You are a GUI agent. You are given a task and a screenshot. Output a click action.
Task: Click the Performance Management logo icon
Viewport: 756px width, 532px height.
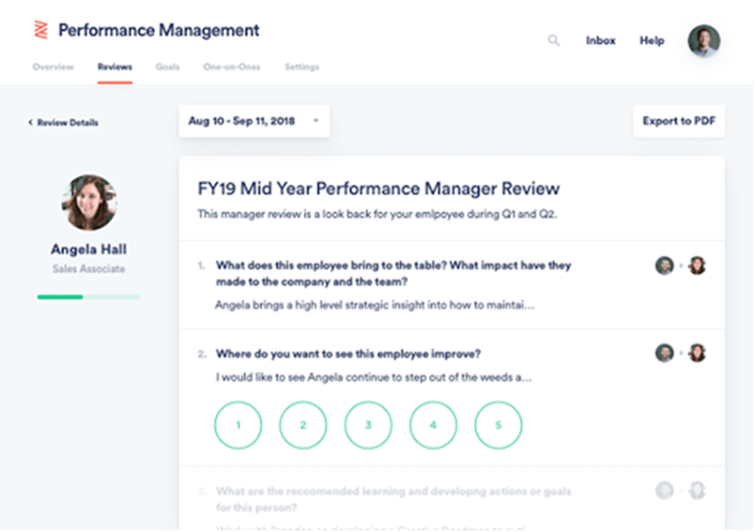click(x=41, y=31)
